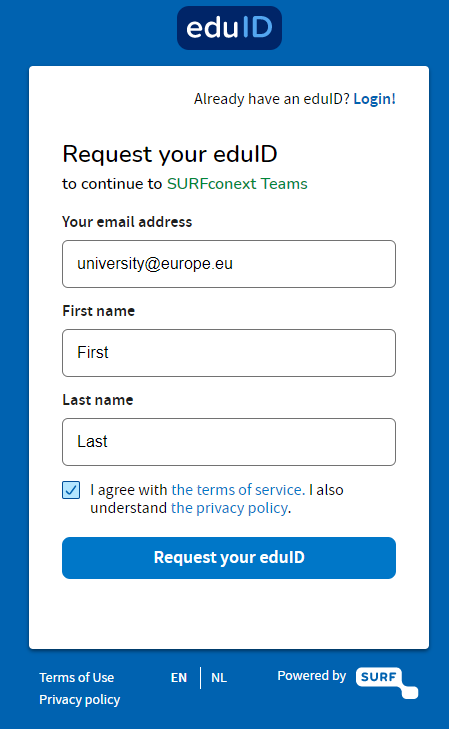Click the eduID logo at top

229,28
